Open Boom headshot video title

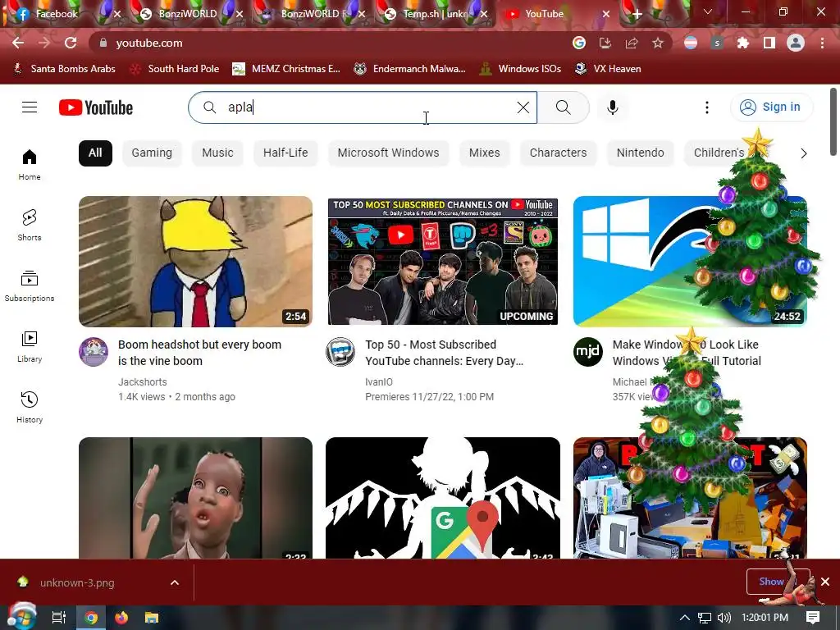point(199,353)
